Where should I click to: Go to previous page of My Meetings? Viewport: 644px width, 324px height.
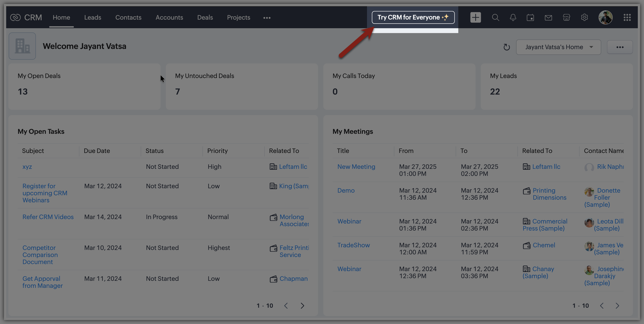602,305
